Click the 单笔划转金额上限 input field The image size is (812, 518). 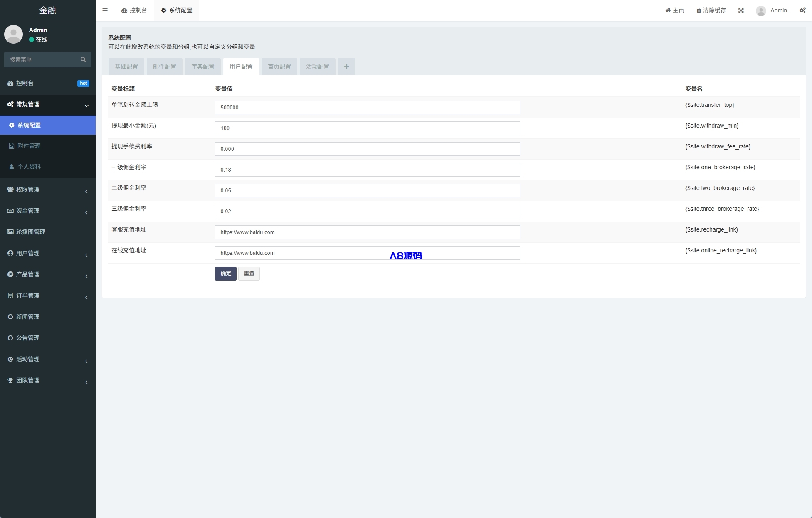368,107
